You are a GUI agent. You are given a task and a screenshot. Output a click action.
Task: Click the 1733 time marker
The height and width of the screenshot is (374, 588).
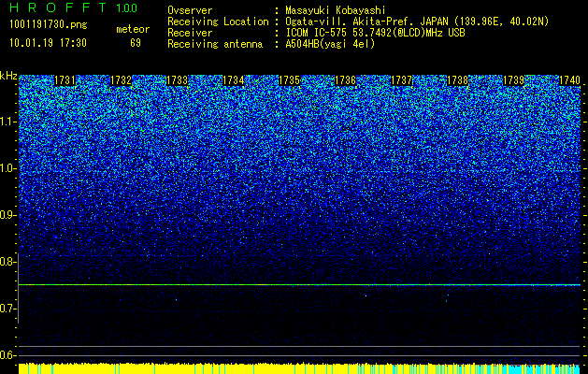coord(177,80)
